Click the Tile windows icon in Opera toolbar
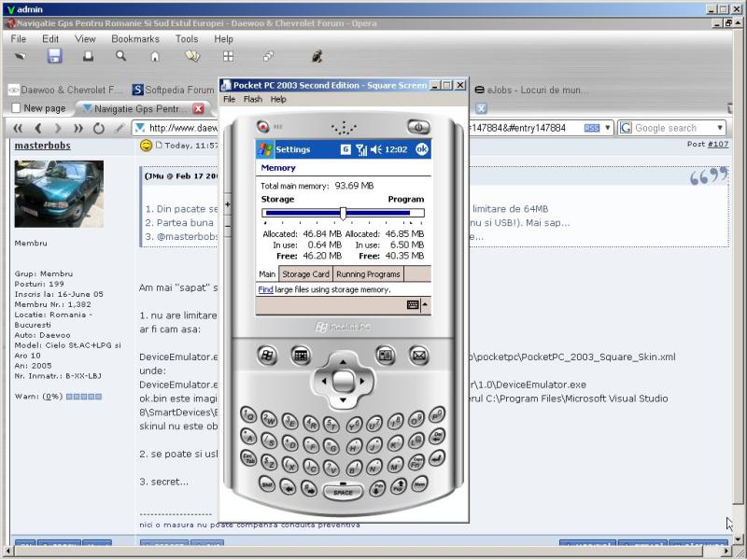Image resolution: width=747 pixels, height=560 pixels. pyautogui.click(x=229, y=57)
